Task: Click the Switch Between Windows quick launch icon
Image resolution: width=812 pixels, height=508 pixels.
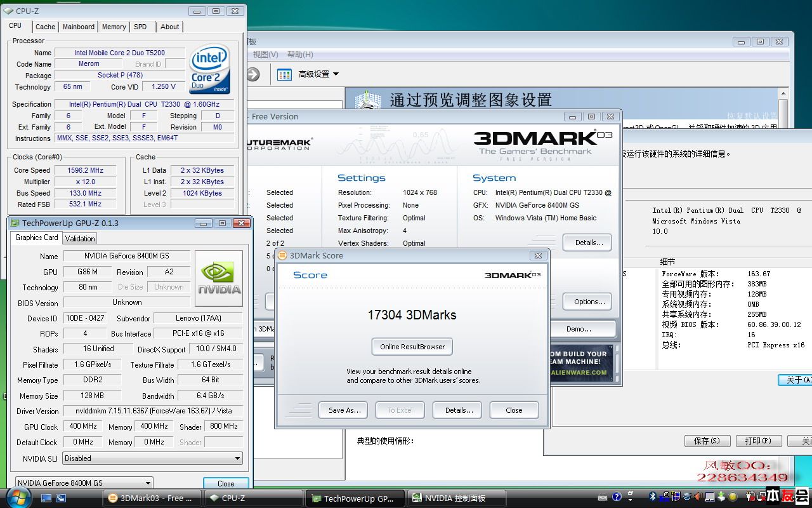Action: [62, 498]
